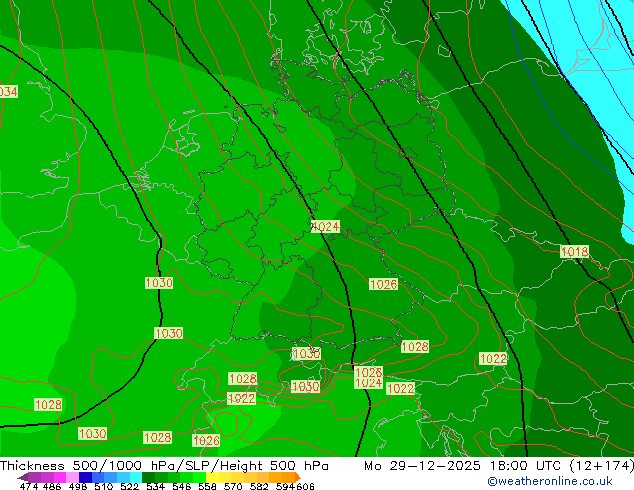
Task: Click the 1024 label stacked beneath a 1026 label
Action: 368,383
